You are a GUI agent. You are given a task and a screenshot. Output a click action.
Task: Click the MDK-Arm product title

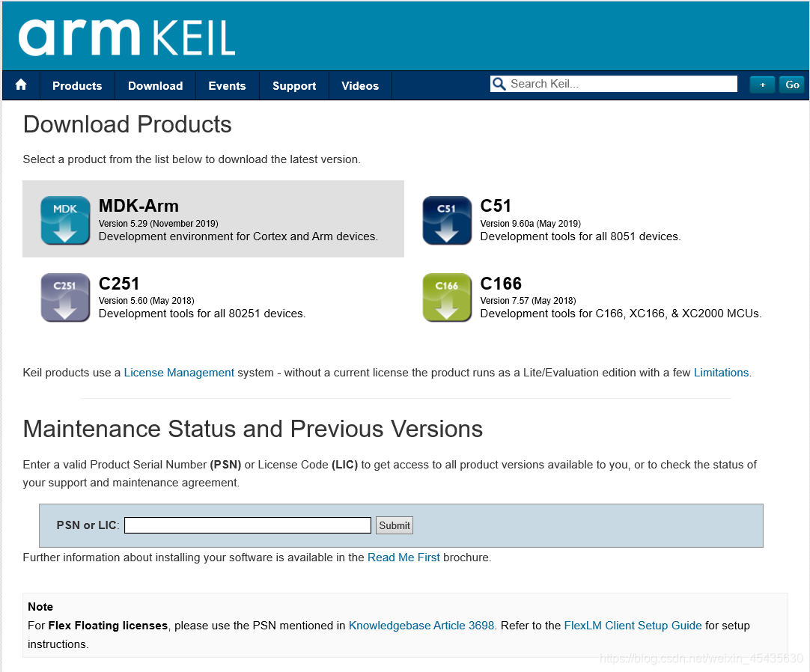pyautogui.click(x=138, y=206)
